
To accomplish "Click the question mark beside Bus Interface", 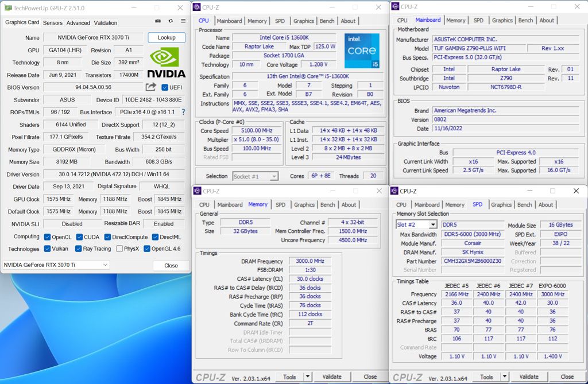I will [x=183, y=112].
